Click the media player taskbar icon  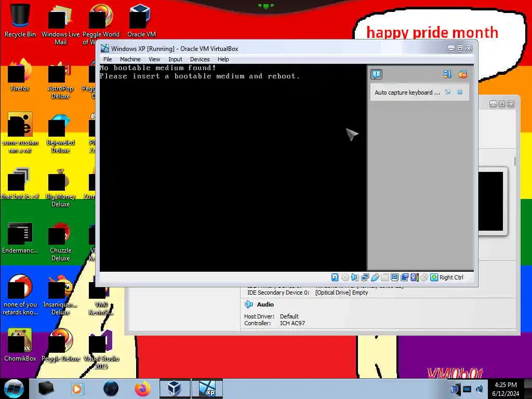(x=77, y=389)
